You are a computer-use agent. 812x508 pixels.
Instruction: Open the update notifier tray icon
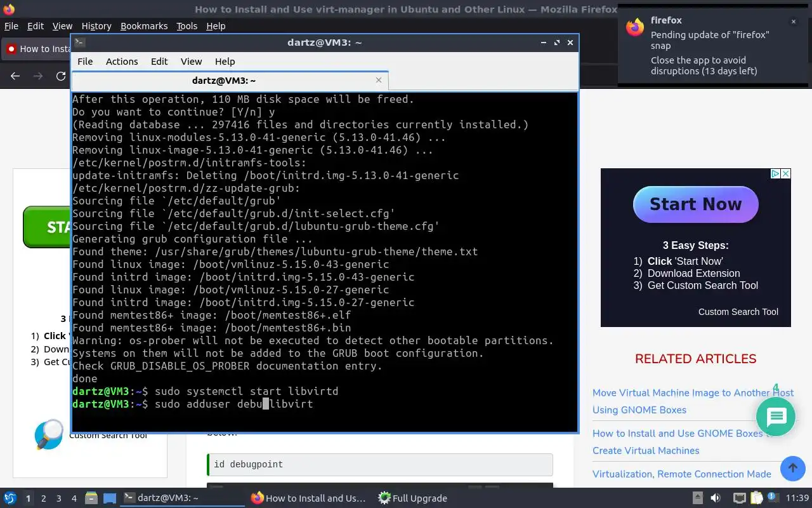[773, 498]
